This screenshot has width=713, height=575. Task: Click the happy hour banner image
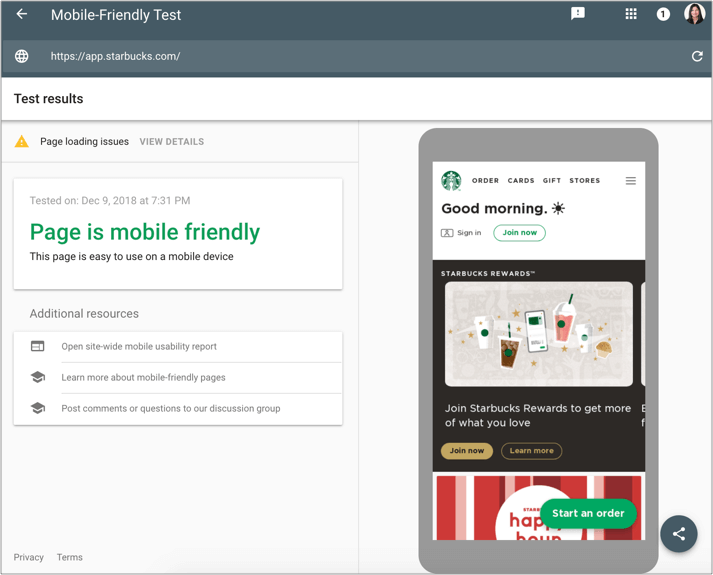(538, 508)
